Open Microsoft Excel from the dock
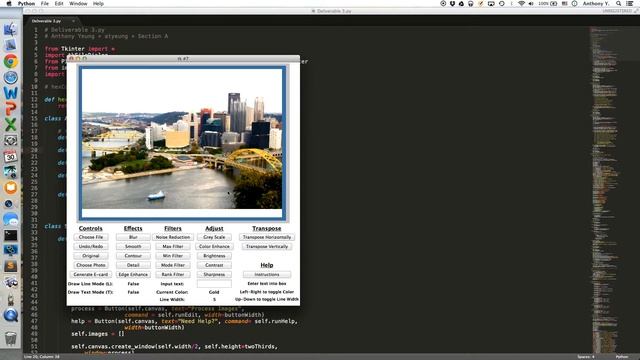Viewport: 640px width, 360px height. click(11, 124)
